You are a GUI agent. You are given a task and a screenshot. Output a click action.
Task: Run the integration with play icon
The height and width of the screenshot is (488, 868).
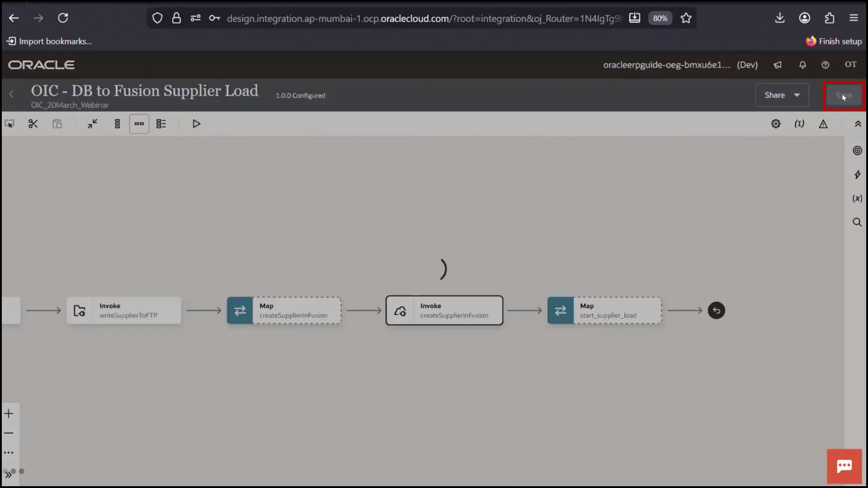pos(196,124)
